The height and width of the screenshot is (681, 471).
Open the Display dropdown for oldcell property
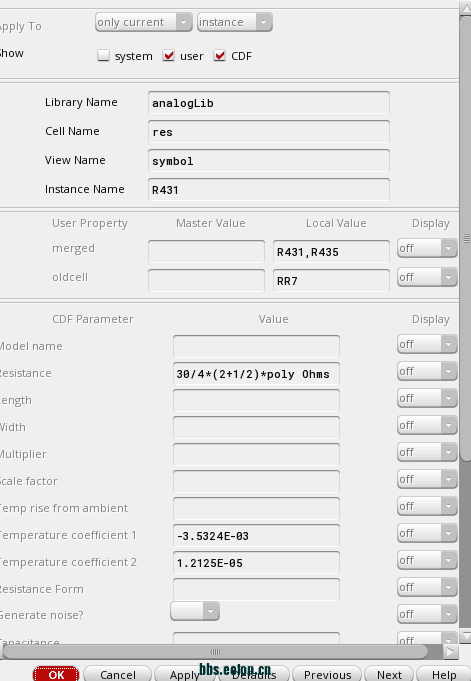point(427,278)
